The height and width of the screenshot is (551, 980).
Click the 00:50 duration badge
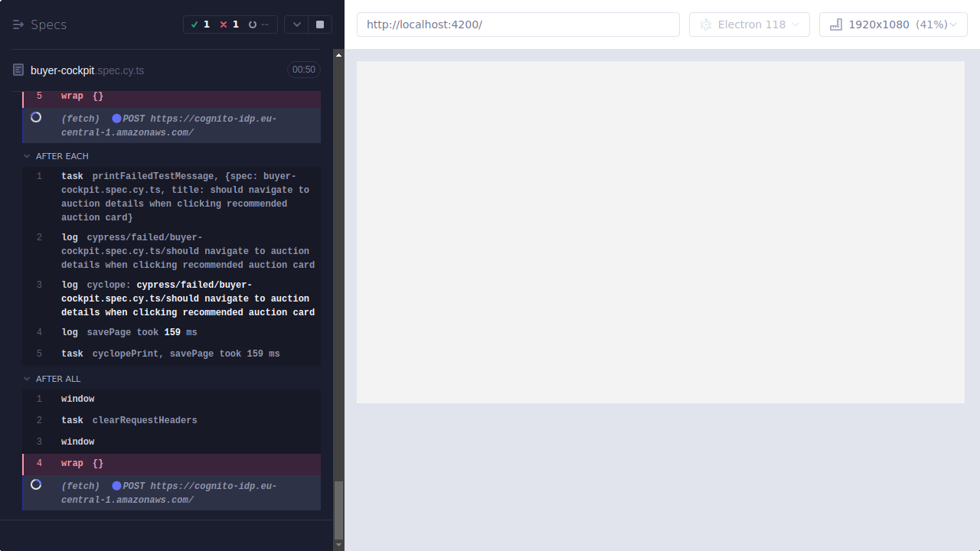coord(304,70)
